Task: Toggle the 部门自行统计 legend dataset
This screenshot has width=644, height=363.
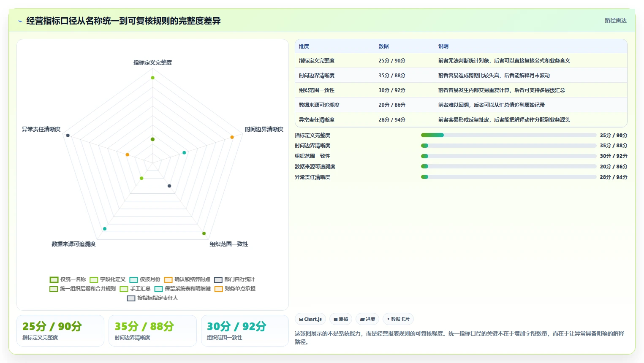Action: pos(234,279)
